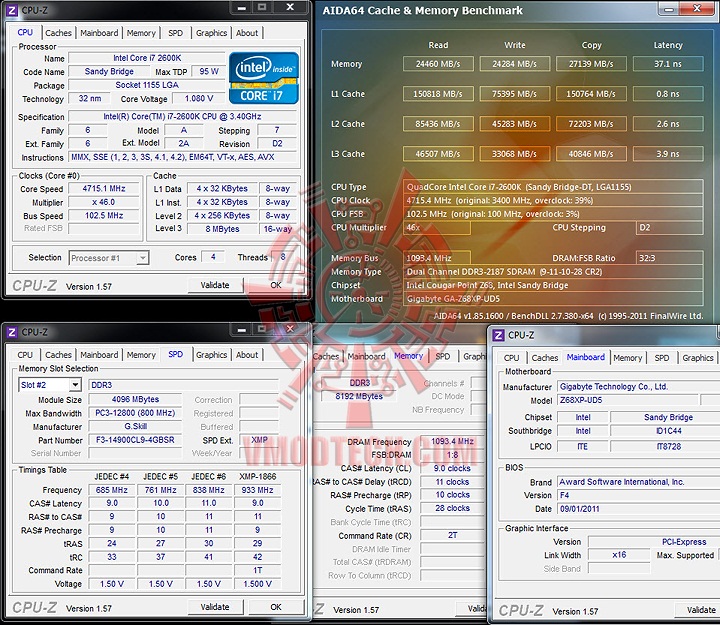Minimize the top-left CPU-Z window
720x625 pixels.
[242, 7]
